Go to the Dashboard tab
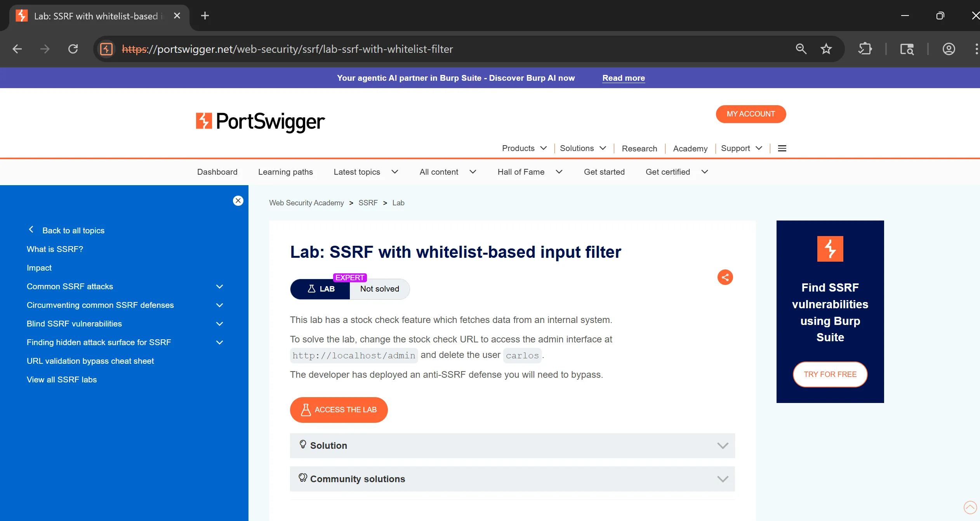980x521 pixels. tap(217, 172)
